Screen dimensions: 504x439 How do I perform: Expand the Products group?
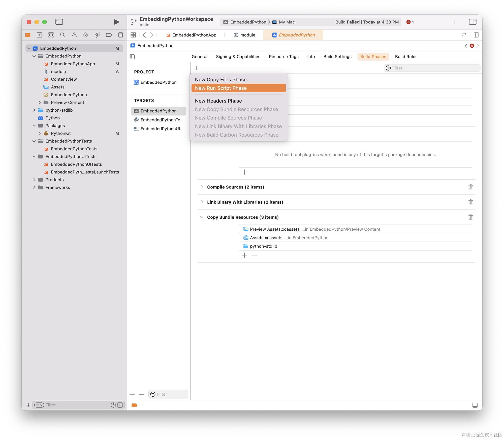(x=34, y=180)
